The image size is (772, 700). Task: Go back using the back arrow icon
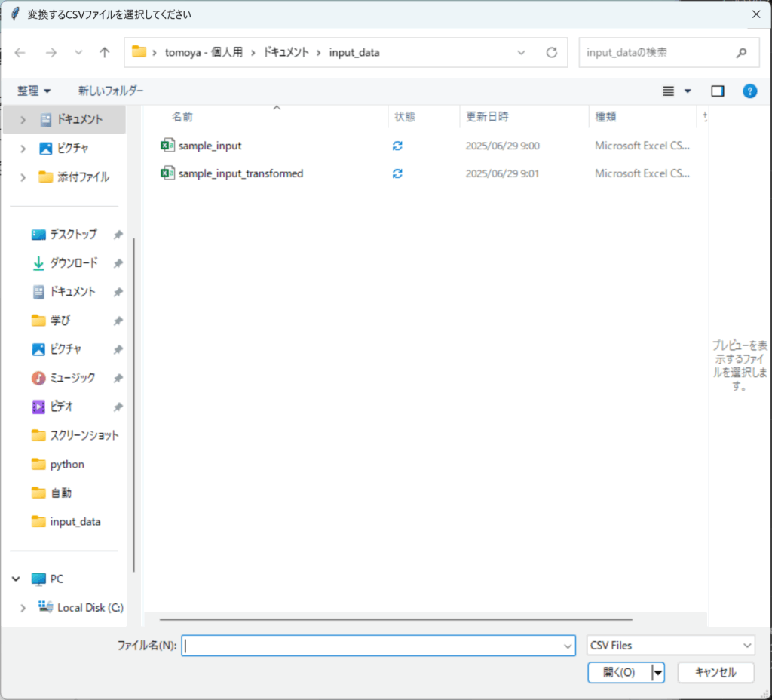pos(20,52)
